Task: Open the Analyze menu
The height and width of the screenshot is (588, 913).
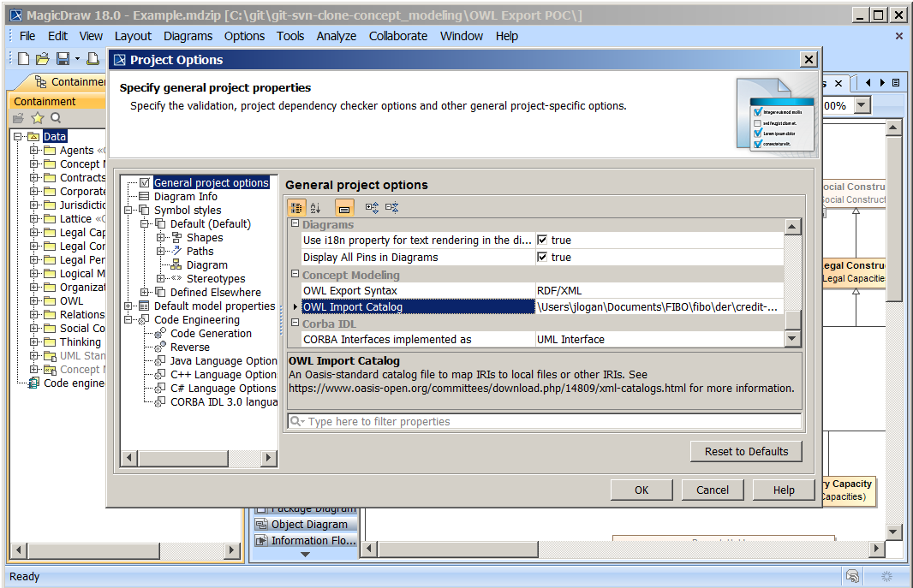Action: (x=336, y=36)
